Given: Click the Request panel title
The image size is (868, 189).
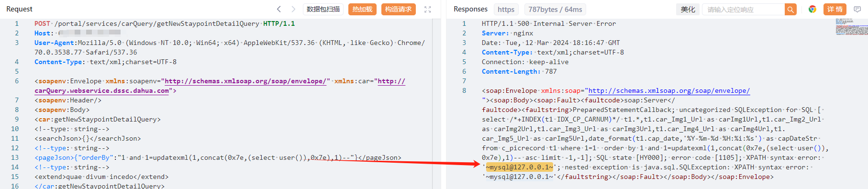Looking at the screenshot, I should [x=19, y=9].
